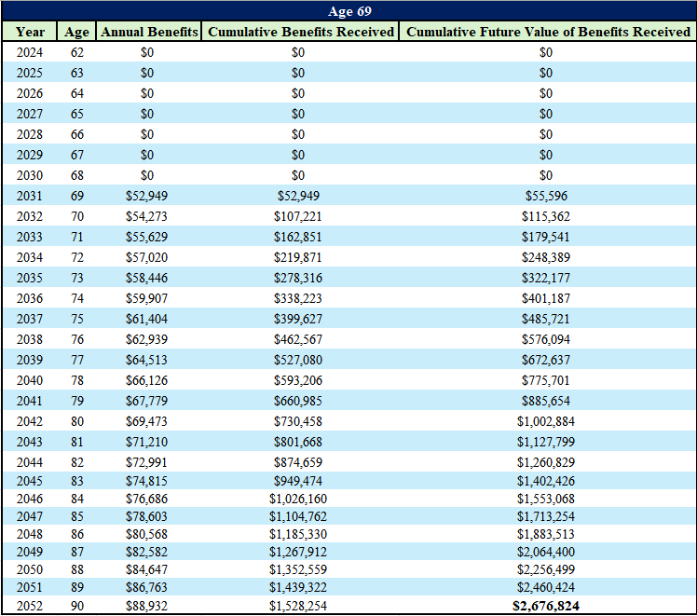Select annual benefit '$54,273'

[146, 216]
